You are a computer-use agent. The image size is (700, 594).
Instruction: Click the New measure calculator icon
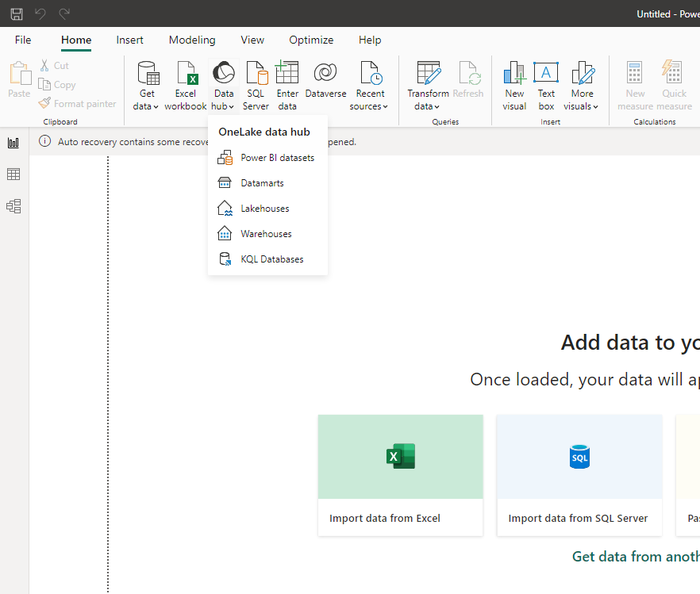(x=634, y=73)
